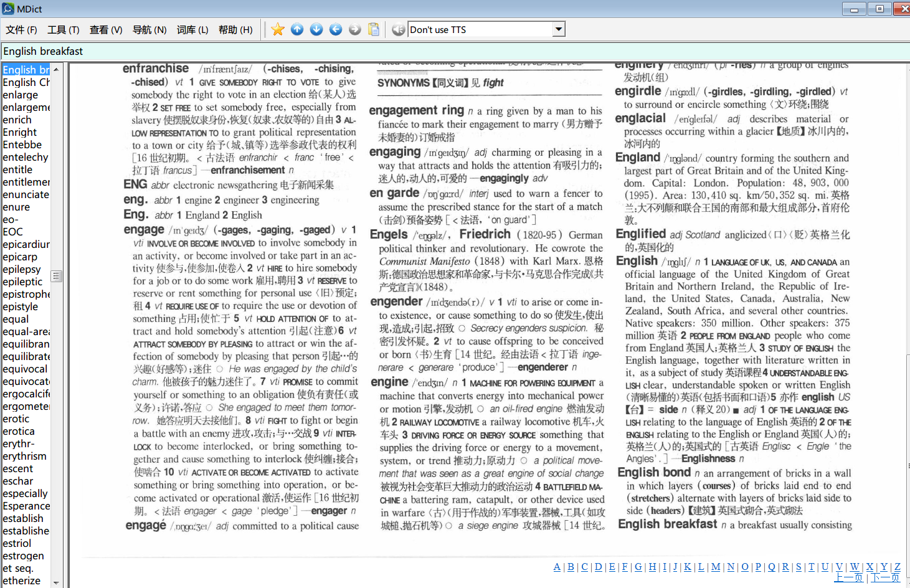Follow the Z index link

coord(898,567)
